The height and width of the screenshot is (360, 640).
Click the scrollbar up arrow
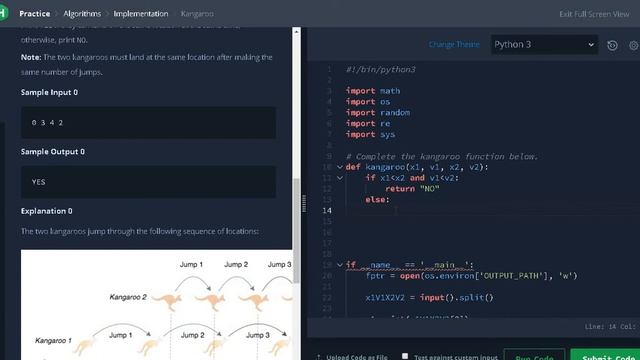tap(296, 31)
